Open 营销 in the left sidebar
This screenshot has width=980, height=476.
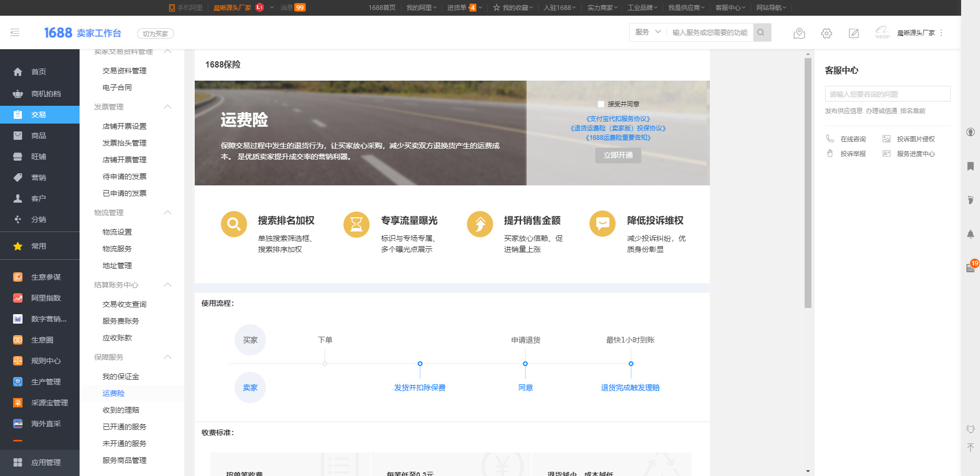40,178
